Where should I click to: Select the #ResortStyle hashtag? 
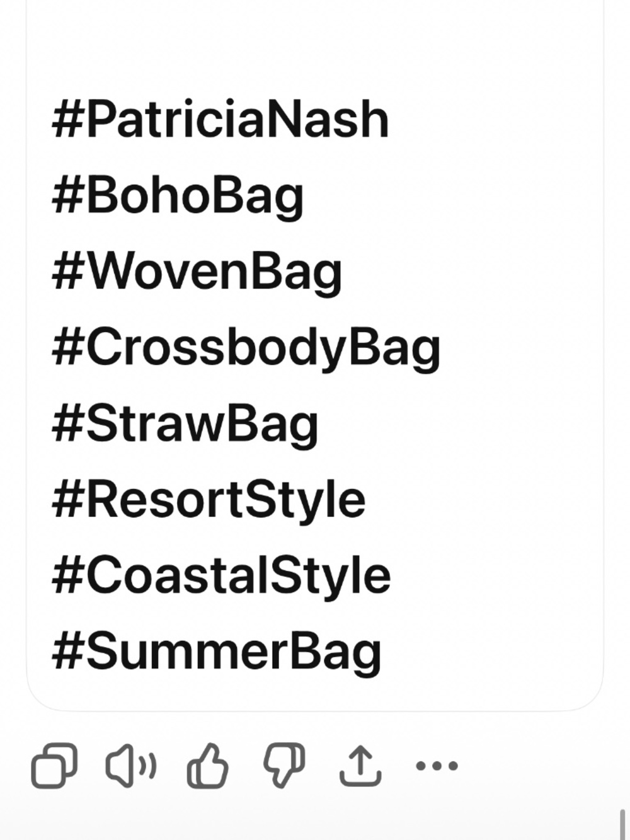tap(209, 500)
